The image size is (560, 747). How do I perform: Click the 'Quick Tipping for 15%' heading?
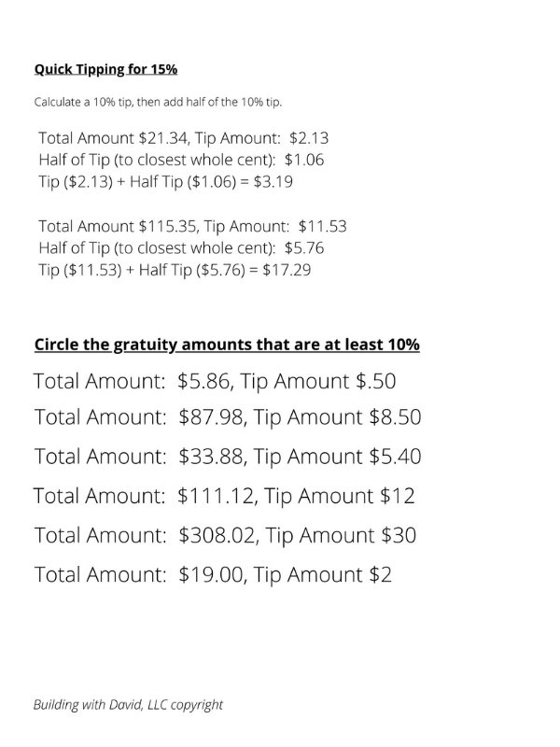coord(105,69)
